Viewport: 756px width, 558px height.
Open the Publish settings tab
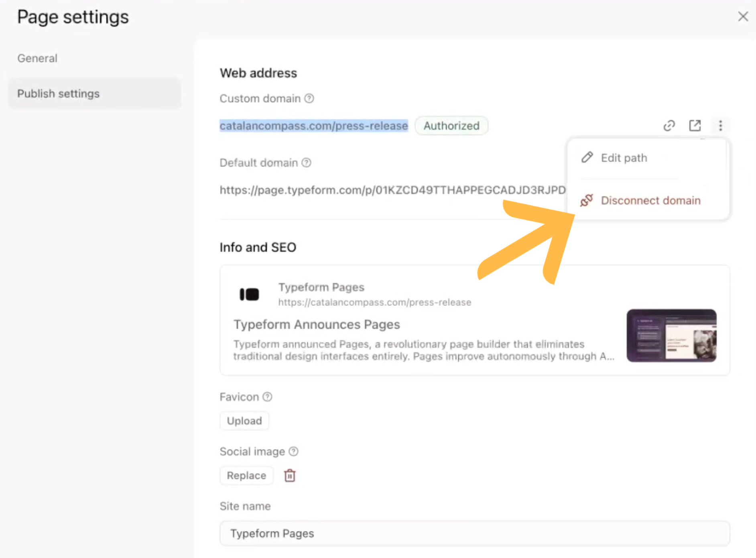[x=95, y=94]
